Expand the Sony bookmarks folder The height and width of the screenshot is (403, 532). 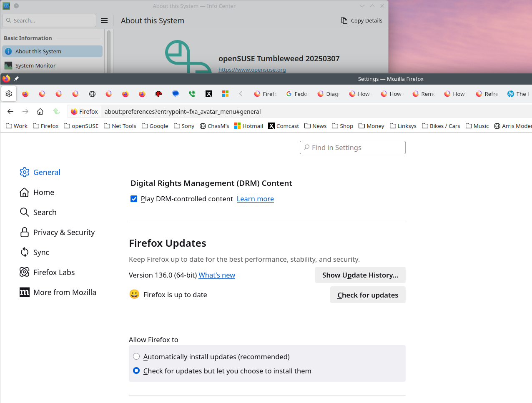point(184,126)
